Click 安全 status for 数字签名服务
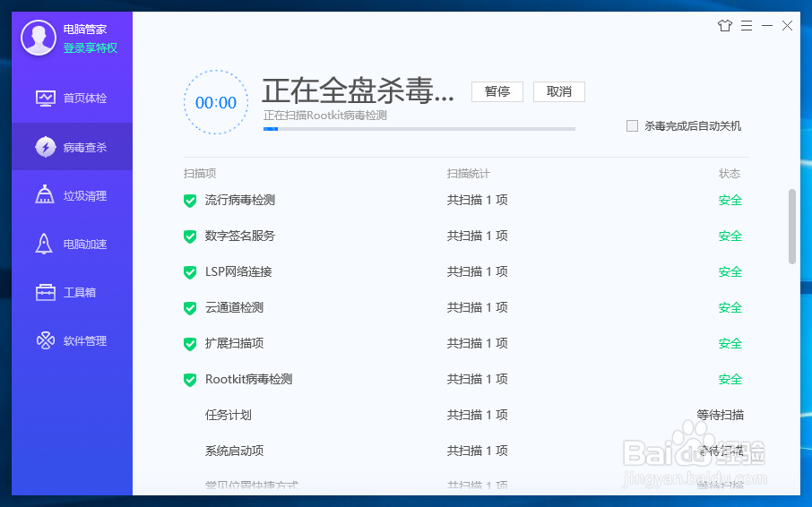The width and height of the screenshot is (812, 507). click(x=730, y=236)
